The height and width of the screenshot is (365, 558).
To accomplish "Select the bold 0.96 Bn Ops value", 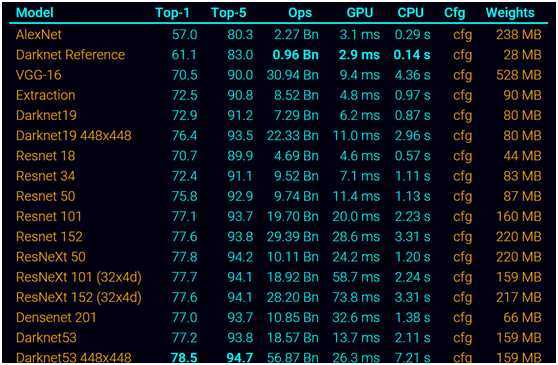I will point(295,55).
